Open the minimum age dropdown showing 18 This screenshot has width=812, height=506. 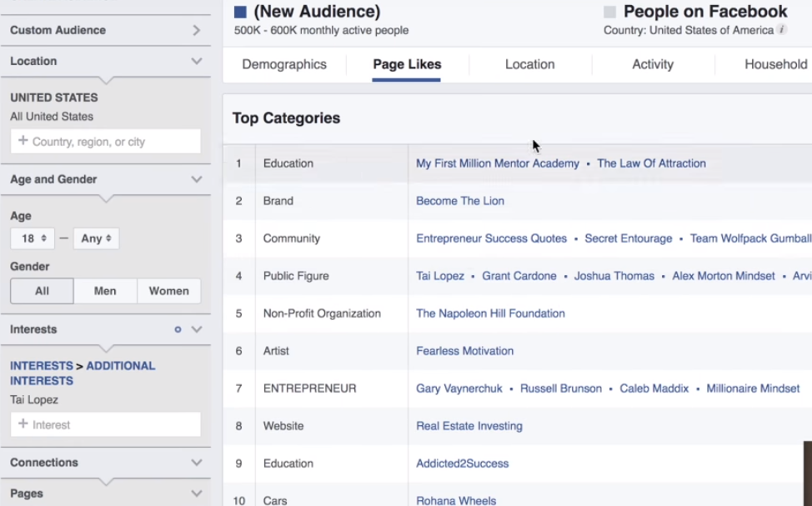(33, 238)
